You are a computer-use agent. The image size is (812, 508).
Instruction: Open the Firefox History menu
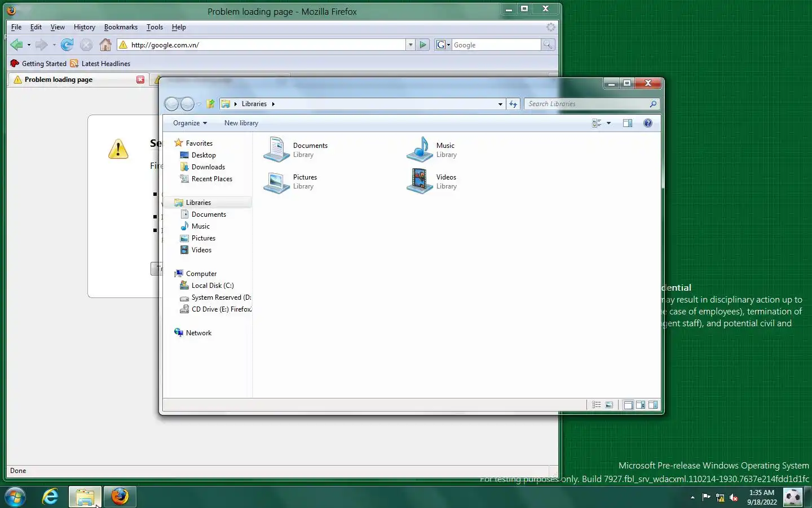click(85, 27)
